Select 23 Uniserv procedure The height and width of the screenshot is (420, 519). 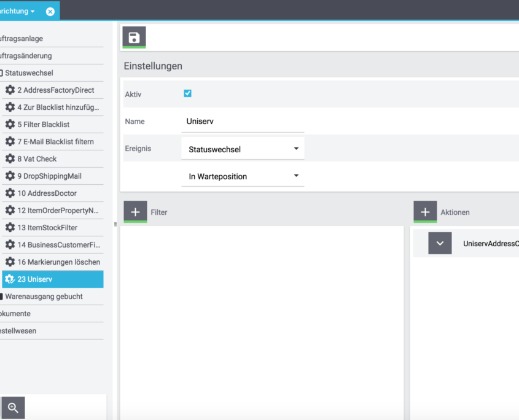[x=53, y=279]
